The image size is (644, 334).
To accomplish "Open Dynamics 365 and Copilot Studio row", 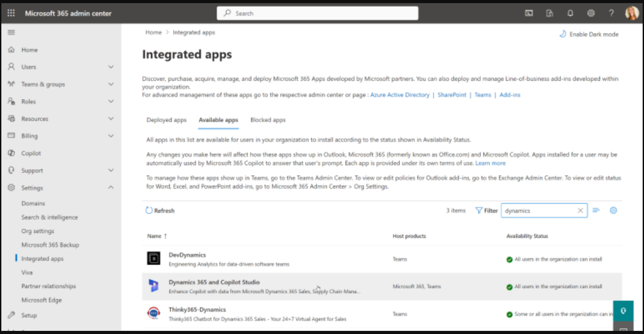I will point(382,286).
